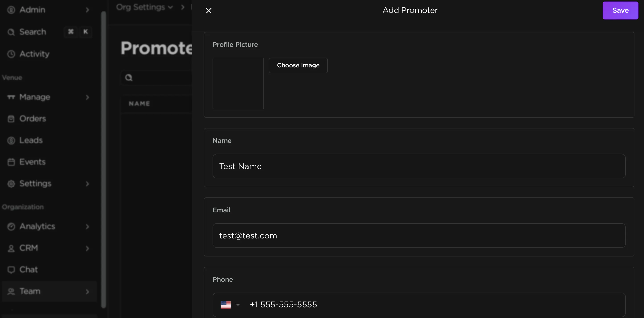Click the Chat bubble icon
This screenshot has width=644, height=318.
pos(11,270)
